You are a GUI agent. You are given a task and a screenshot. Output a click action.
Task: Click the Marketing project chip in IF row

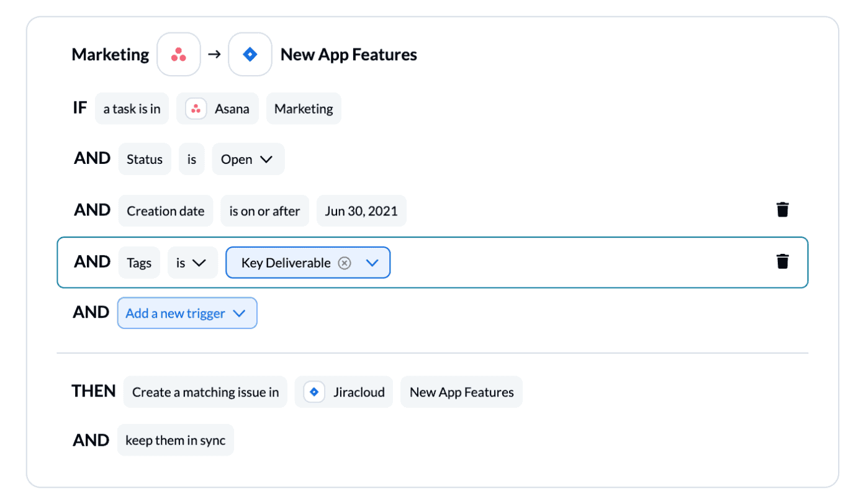304,109
